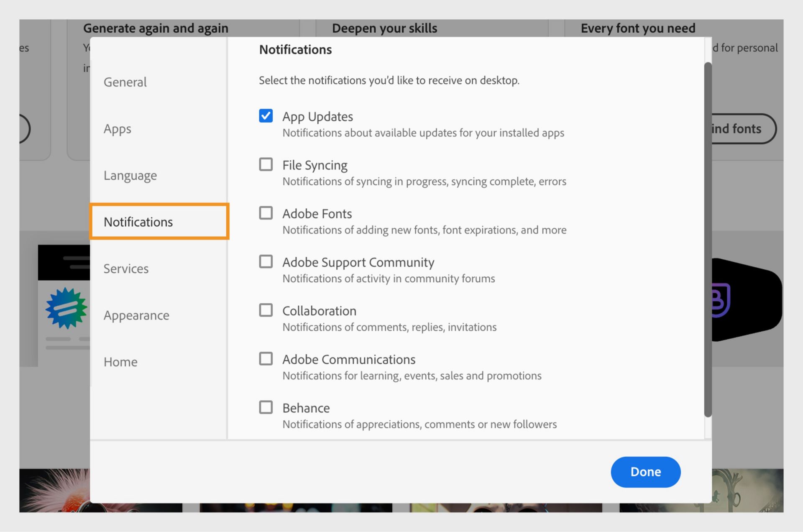Click the Done button

point(645,472)
